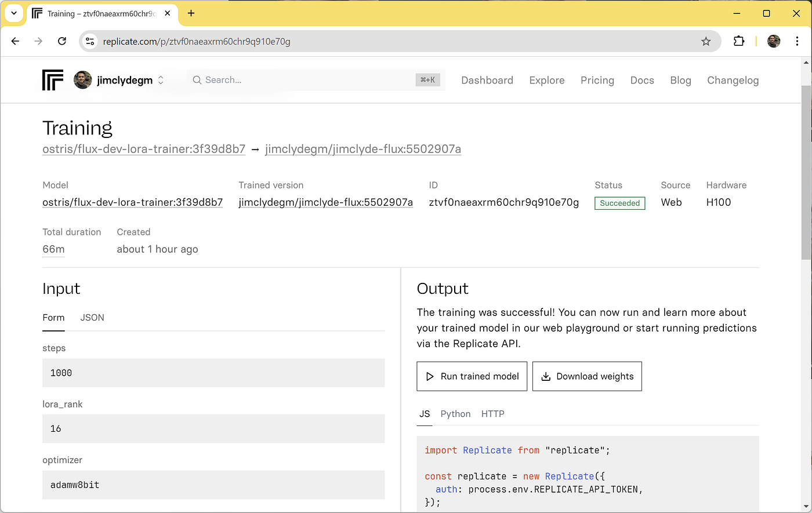Screen dimensions: 812x513
Task: Click the browser back arrow
Action: point(16,41)
